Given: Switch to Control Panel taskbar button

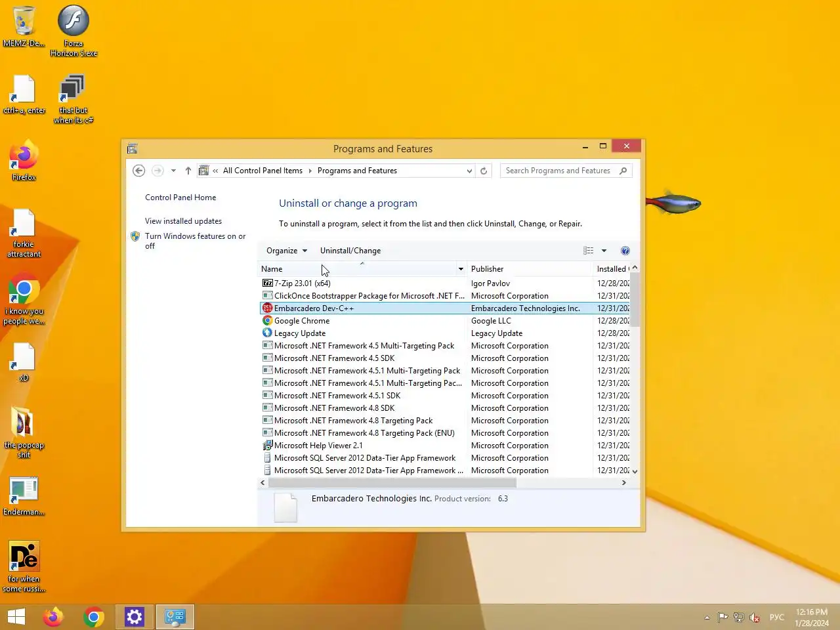Looking at the screenshot, I should 175,617.
